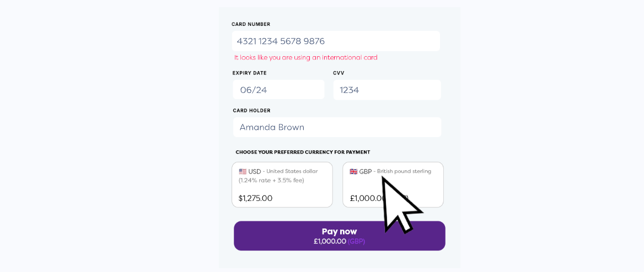
Task: Click the UK flag icon
Action: click(353, 172)
